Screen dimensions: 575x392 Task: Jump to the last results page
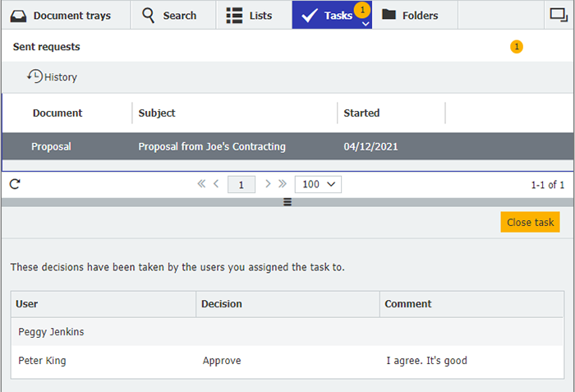click(283, 184)
